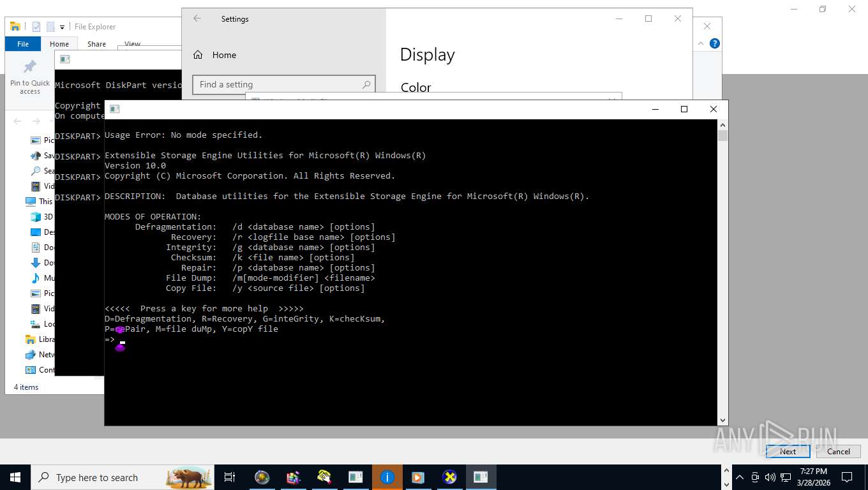Select This PC in File Explorer navigation pane

click(x=39, y=201)
